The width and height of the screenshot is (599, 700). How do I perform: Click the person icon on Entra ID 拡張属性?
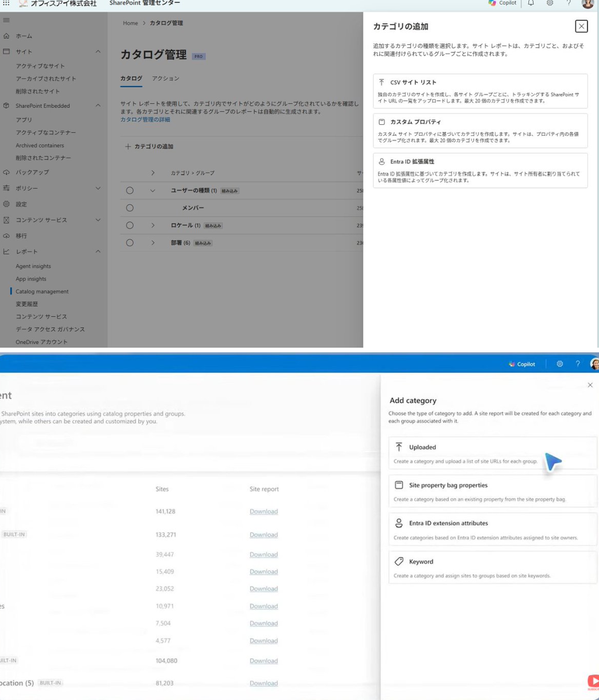click(x=381, y=162)
